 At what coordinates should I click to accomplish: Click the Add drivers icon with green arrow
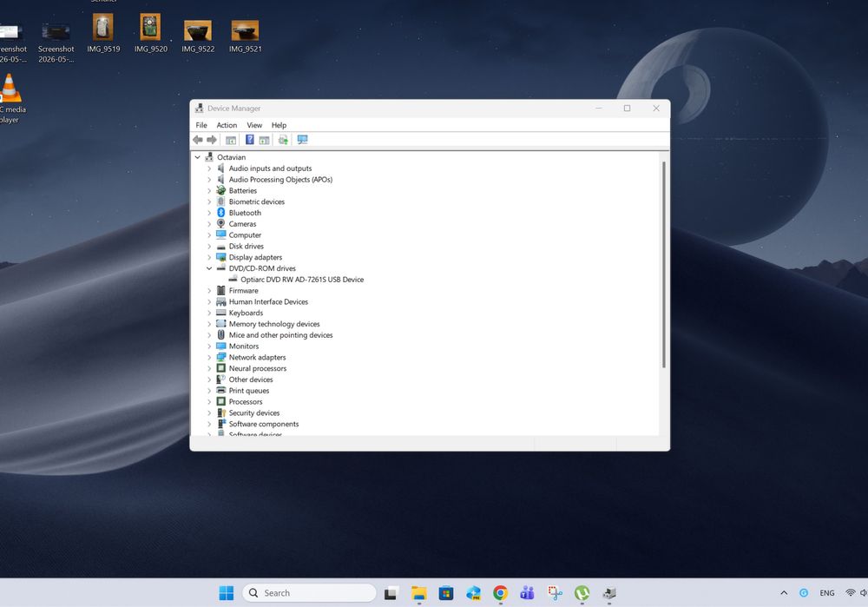click(x=283, y=140)
